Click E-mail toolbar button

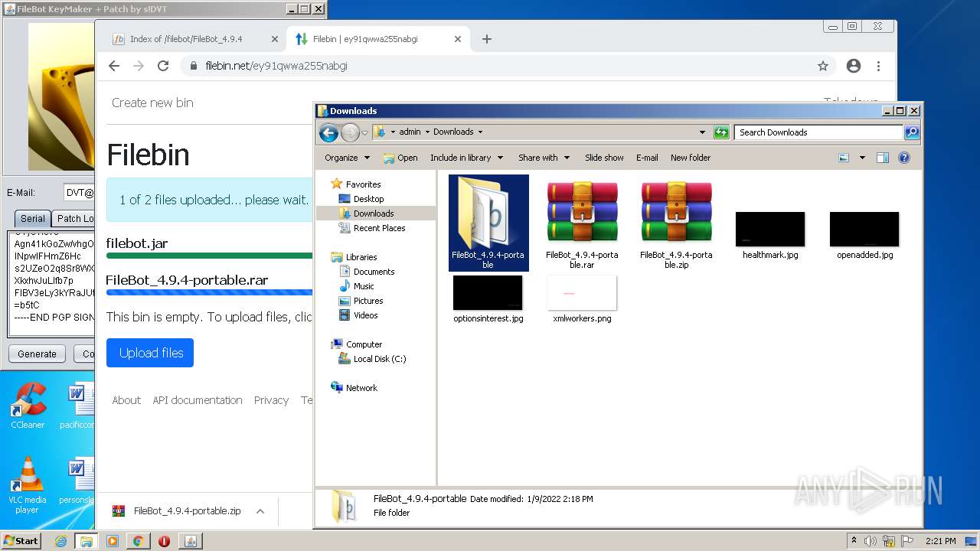[647, 158]
